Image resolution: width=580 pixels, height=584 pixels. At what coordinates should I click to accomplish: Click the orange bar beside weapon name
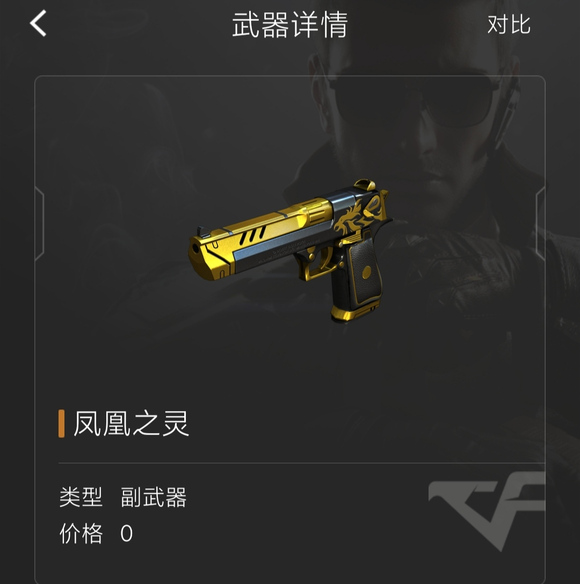tap(61, 423)
